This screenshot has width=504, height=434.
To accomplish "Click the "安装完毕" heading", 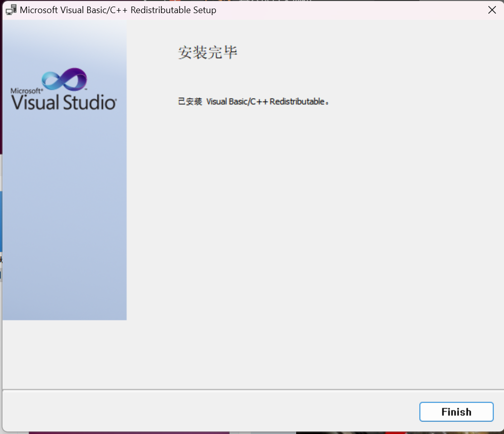I will tap(208, 52).
